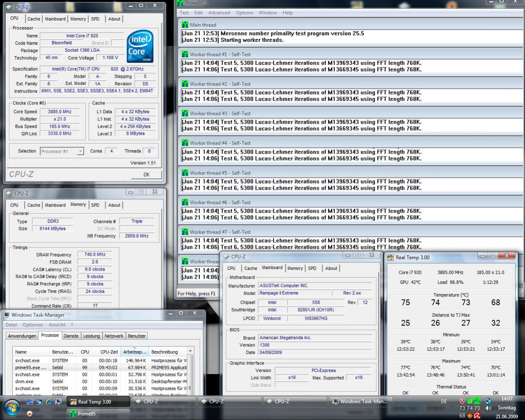Screen dimensions: 525x420
Task: Switch to the Leistung tab in Task Manager
Action: [x=91, y=336]
